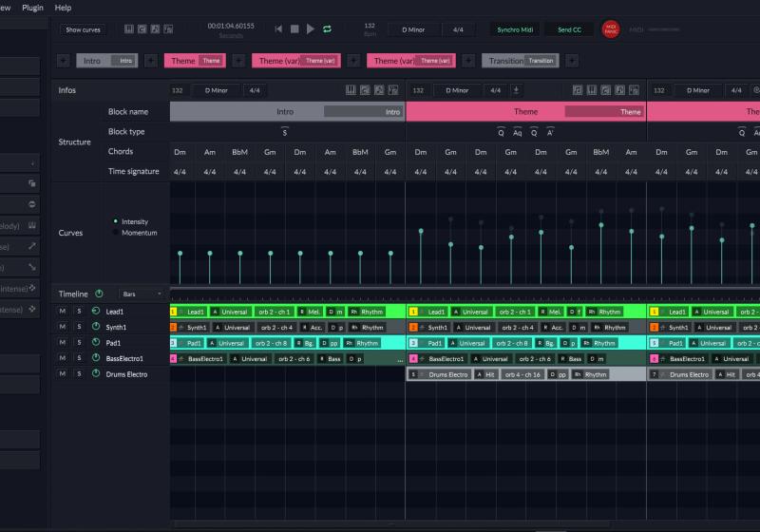Toggle the Drums Electro track power icon
Viewport: 760px width, 532px height.
[x=96, y=373]
